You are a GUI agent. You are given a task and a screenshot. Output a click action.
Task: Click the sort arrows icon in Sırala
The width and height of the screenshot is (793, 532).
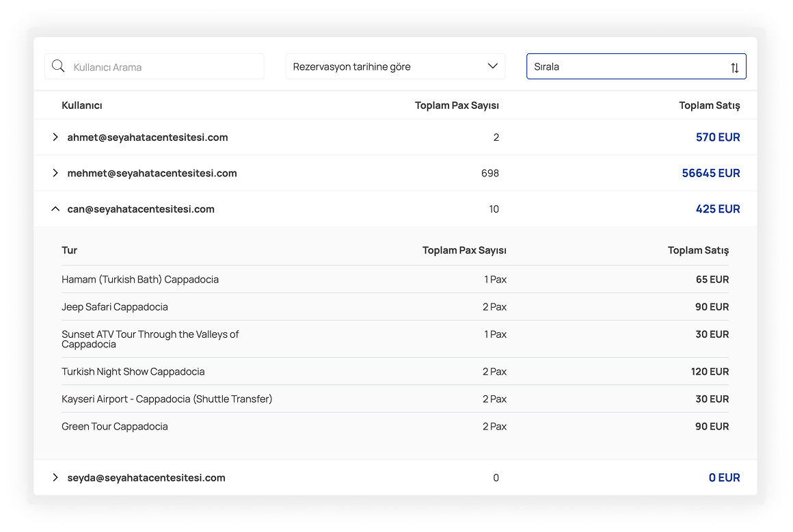[x=734, y=67]
